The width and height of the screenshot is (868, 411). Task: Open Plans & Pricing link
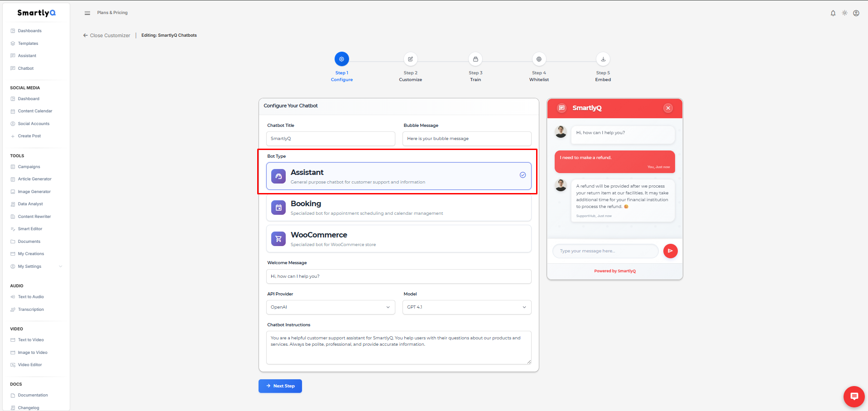coord(112,13)
